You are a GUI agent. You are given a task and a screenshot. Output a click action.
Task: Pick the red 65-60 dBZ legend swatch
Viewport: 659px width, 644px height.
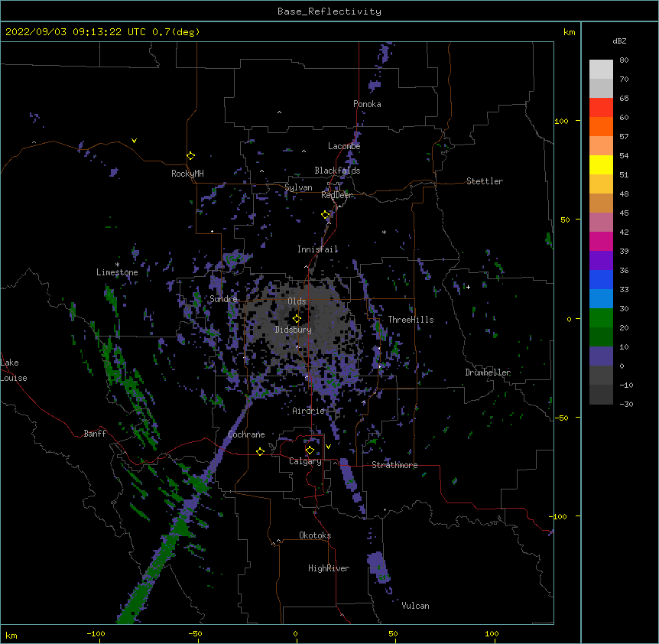[x=601, y=107]
